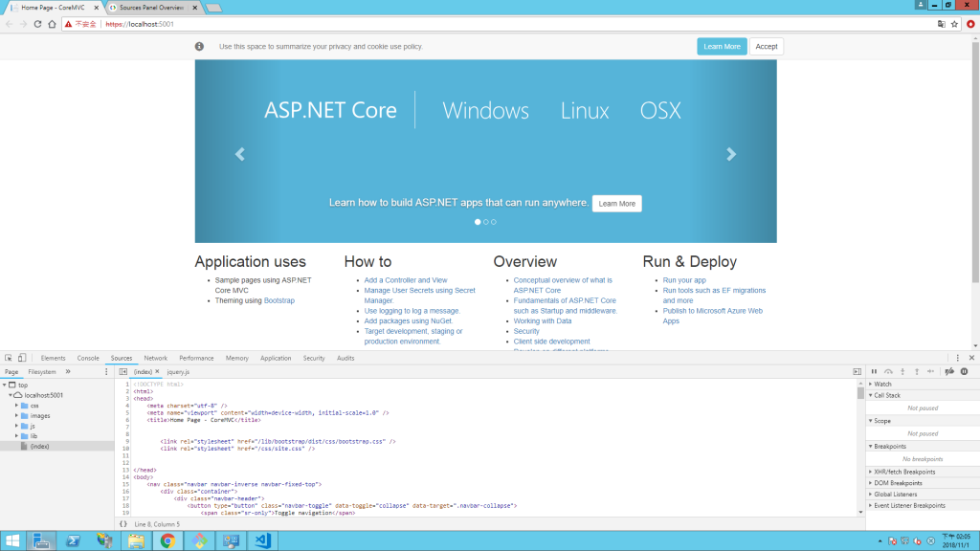Image resolution: width=980 pixels, height=551 pixels.
Task: Open the Working with Data link
Action: point(543,321)
